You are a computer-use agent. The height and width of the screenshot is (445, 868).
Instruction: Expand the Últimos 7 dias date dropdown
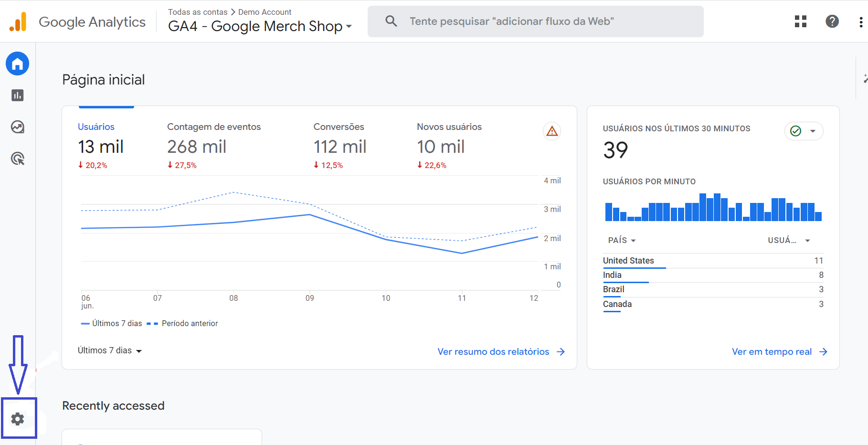click(x=110, y=350)
